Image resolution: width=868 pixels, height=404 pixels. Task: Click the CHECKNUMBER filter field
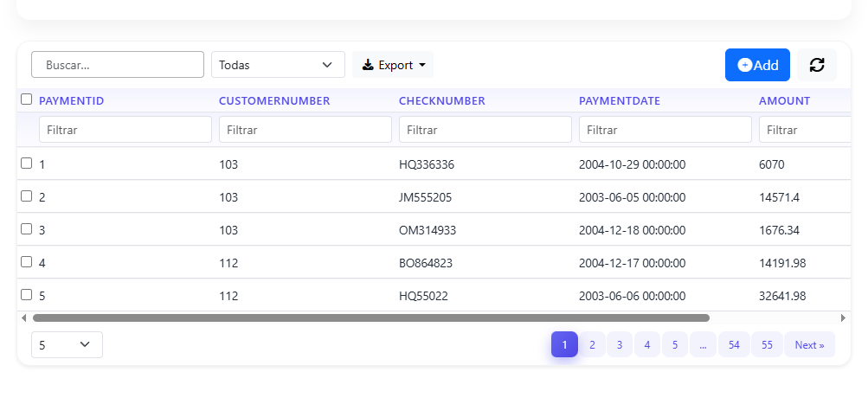(x=485, y=130)
